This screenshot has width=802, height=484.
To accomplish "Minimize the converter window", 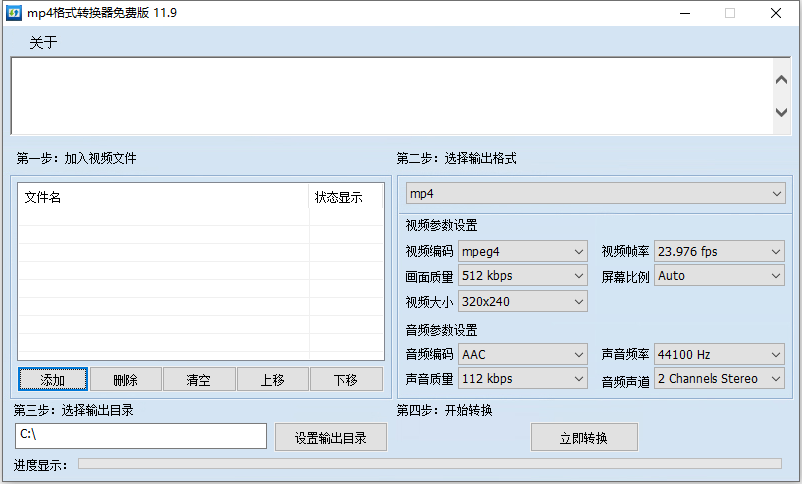I will [685, 13].
